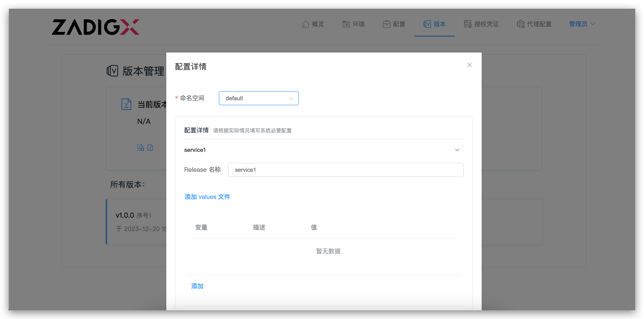Image resolution: width=644 pixels, height=319 pixels.
Task: Click the 版本管理 heading icon
Action: coord(112,71)
